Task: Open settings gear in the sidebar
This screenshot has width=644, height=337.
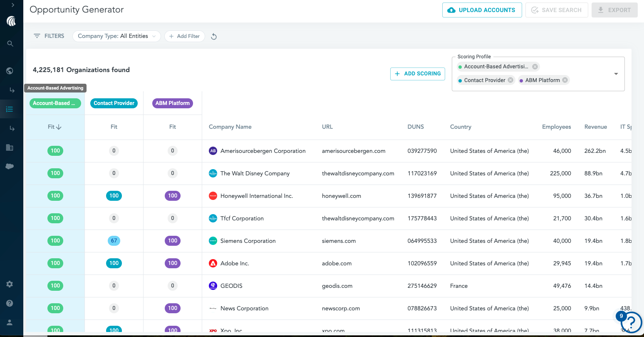Action: 10,284
